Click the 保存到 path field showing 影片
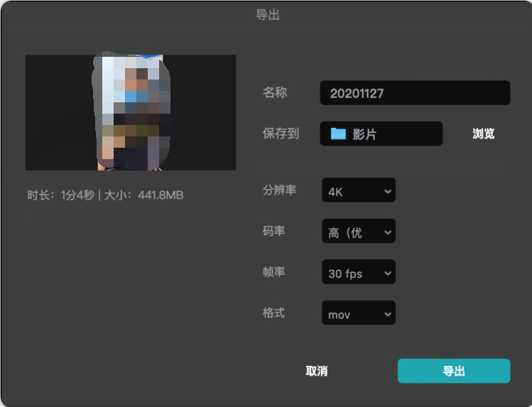 [381, 134]
